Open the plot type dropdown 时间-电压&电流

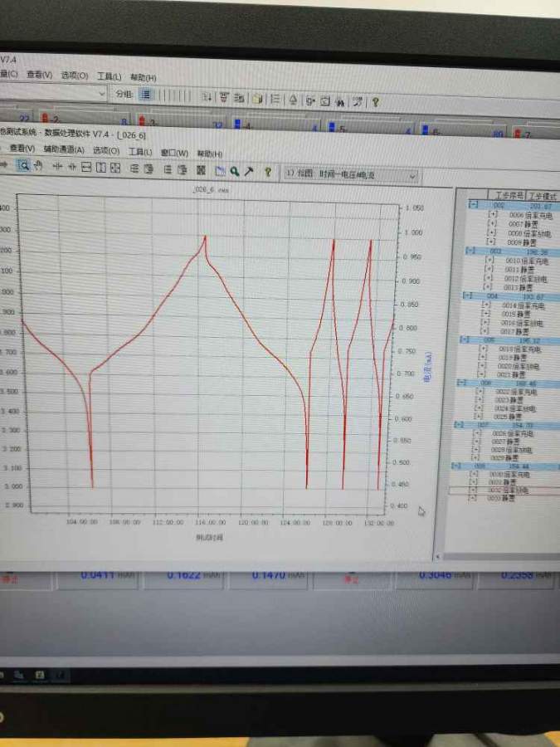350,175
